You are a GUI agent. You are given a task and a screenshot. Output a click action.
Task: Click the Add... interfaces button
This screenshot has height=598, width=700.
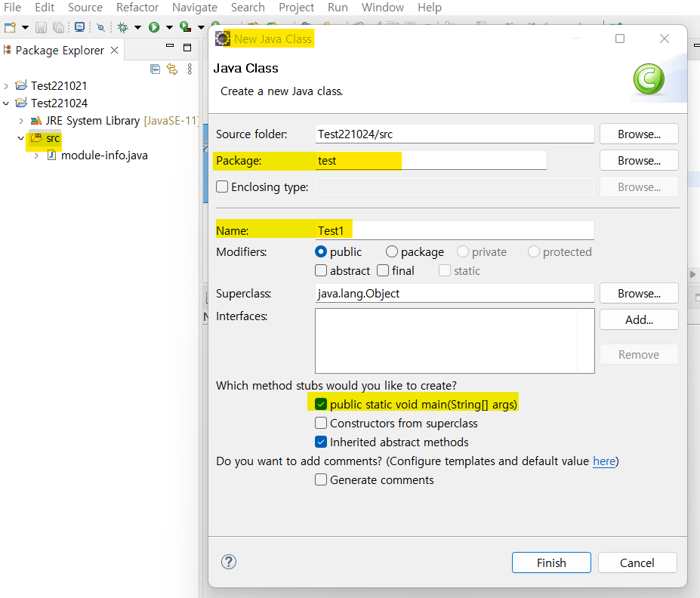tap(639, 319)
